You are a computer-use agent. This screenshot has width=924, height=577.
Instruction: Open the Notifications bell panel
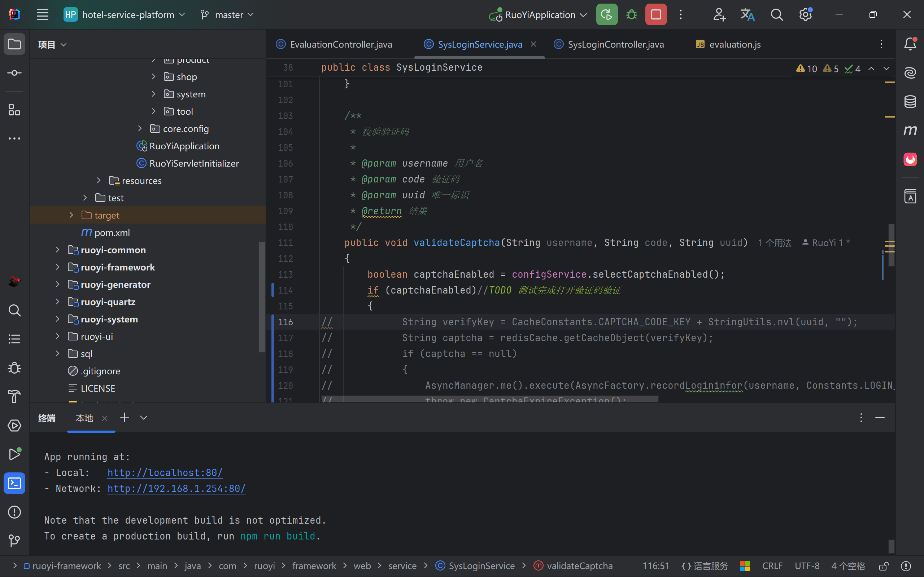point(910,44)
